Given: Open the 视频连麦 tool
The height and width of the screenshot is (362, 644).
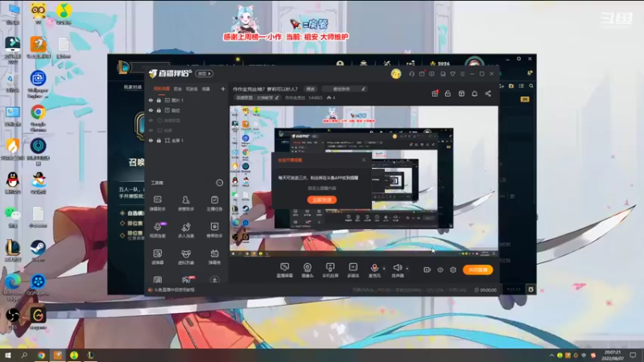Looking at the screenshot, I should [158, 230].
